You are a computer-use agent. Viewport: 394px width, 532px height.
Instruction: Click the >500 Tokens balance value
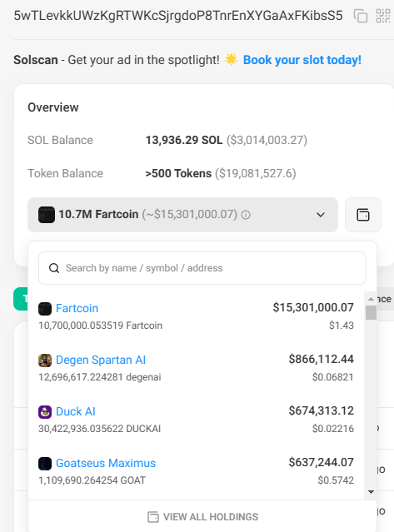coord(178,173)
